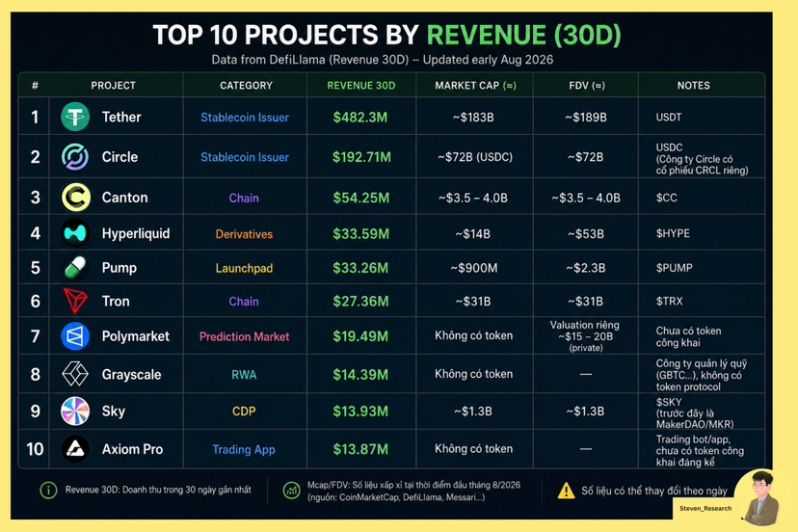Click the ~$183B market cap cell

click(x=473, y=118)
